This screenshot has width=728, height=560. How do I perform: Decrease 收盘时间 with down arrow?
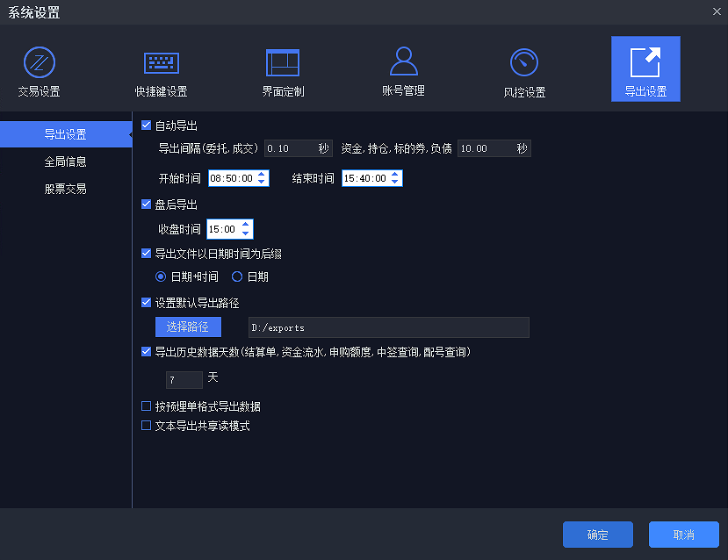(246, 233)
